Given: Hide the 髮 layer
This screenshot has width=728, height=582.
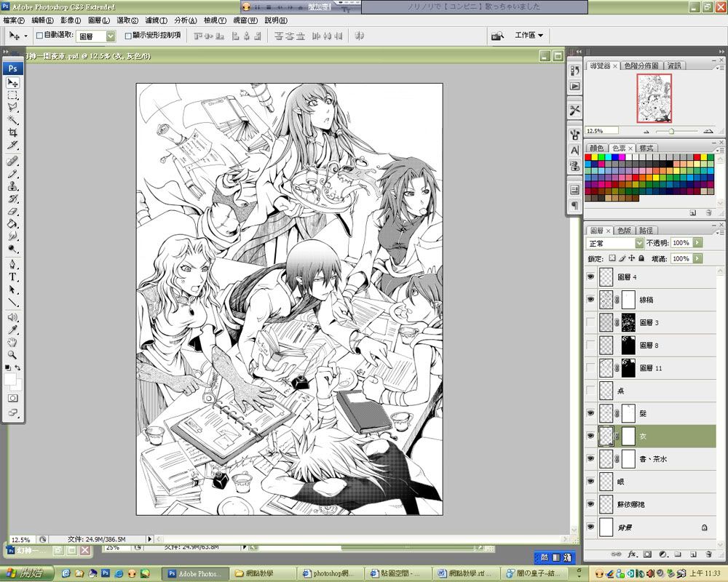Looking at the screenshot, I should click(590, 413).
